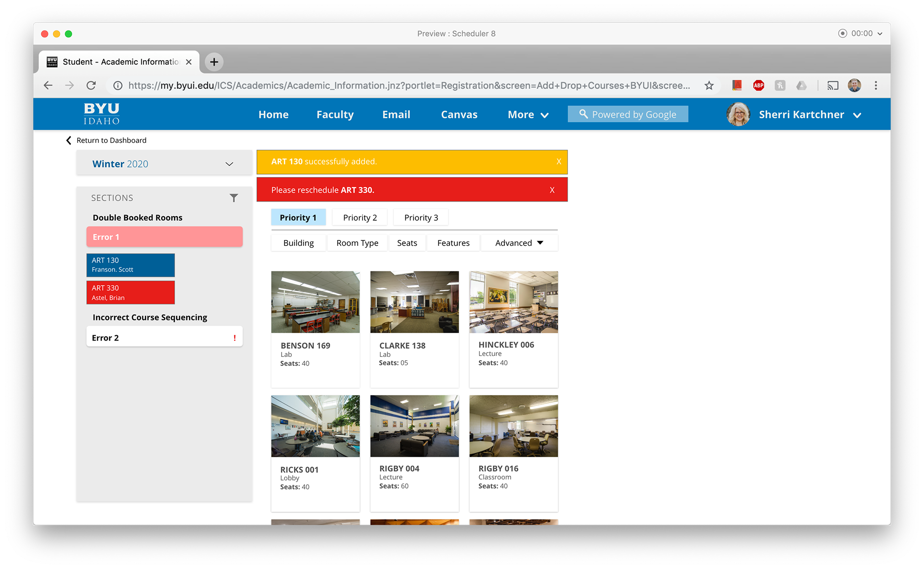Open the Building filter
The image size is (924, 569).
point(298,243)
